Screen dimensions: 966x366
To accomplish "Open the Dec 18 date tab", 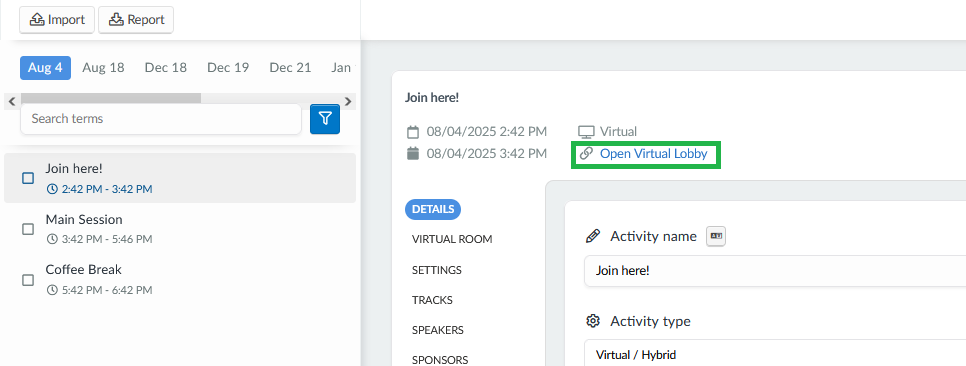I will tap(166, 68).
